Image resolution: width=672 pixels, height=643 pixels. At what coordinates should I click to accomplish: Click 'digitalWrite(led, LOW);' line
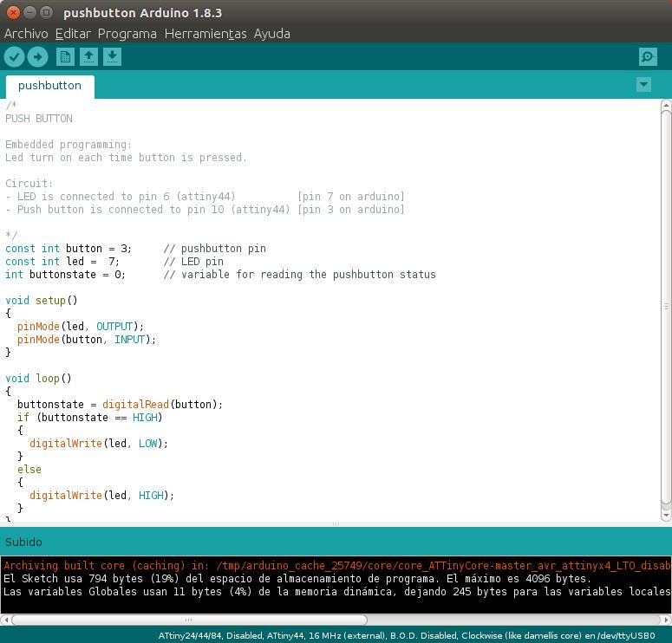coord(99,444)
